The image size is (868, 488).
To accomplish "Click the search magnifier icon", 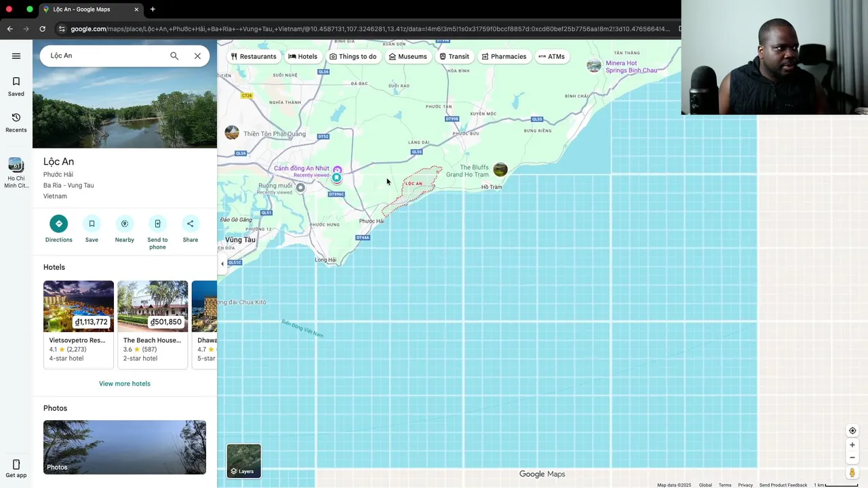I will 174,56.
